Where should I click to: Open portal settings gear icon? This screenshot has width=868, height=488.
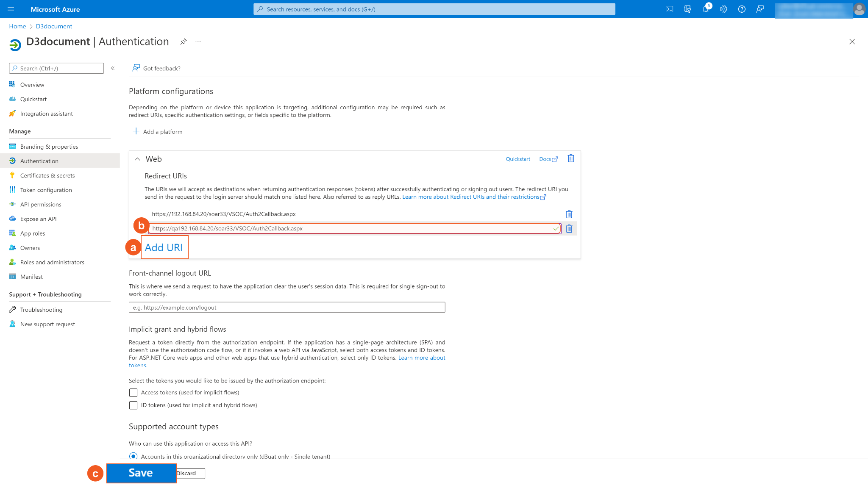pyautogui.click(x=723, y=9)
